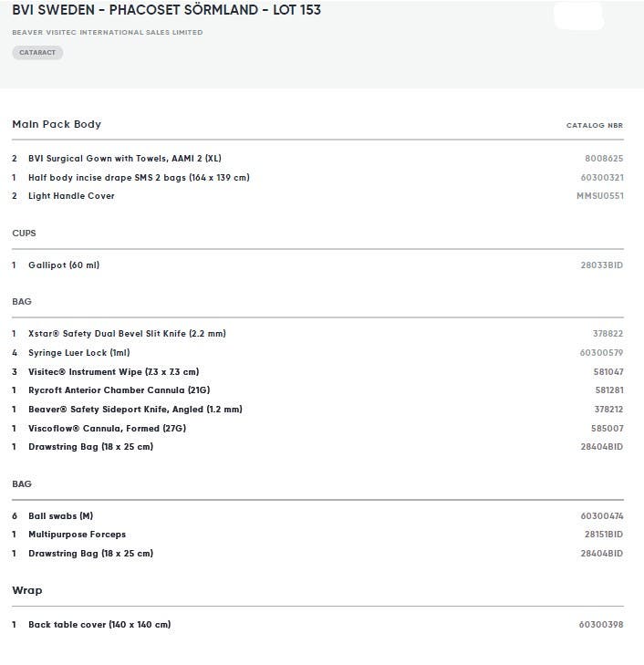Screen dimensions: 644x665
Task: Click Viscoflow Cannula, Formed (27G)
Action: [108, 429]
